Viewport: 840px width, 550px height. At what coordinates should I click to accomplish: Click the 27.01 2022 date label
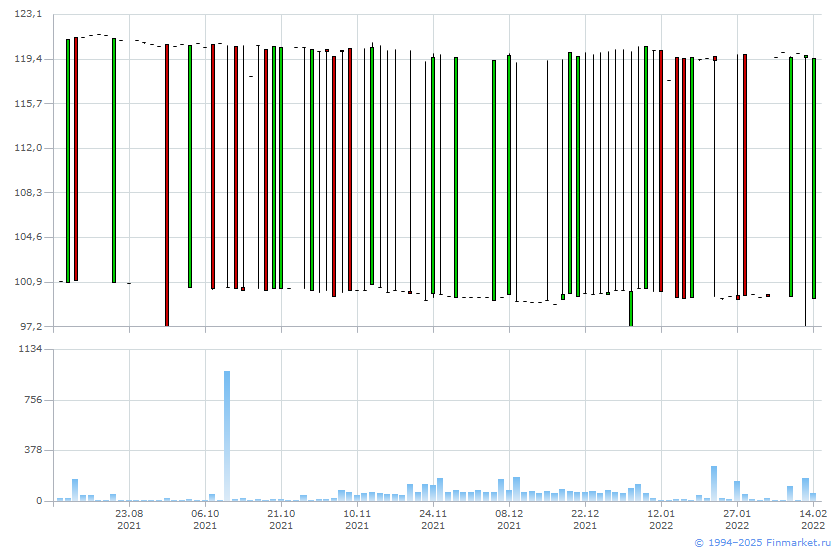coord(737,519)
